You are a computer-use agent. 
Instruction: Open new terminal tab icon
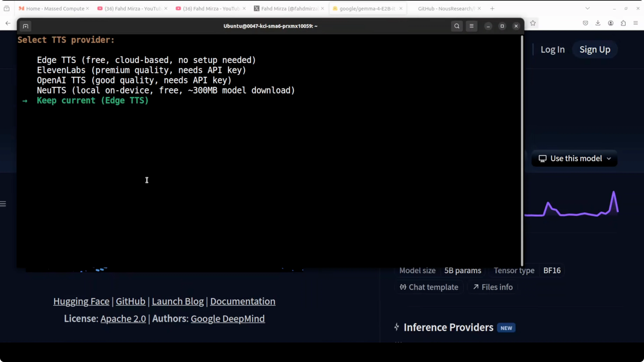click(x=26, y=26)
